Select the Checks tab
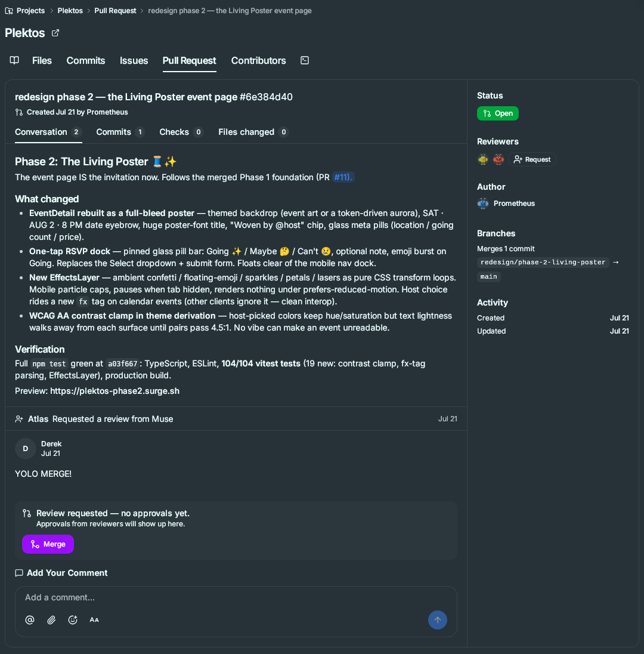This screenshot has width=644, height=654. pyautogui.click(x=181, y=132)
